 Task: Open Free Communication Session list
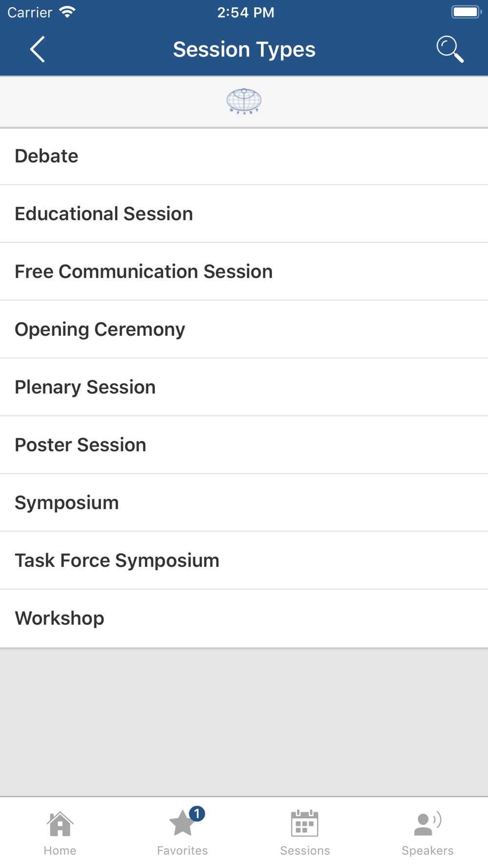244,271
